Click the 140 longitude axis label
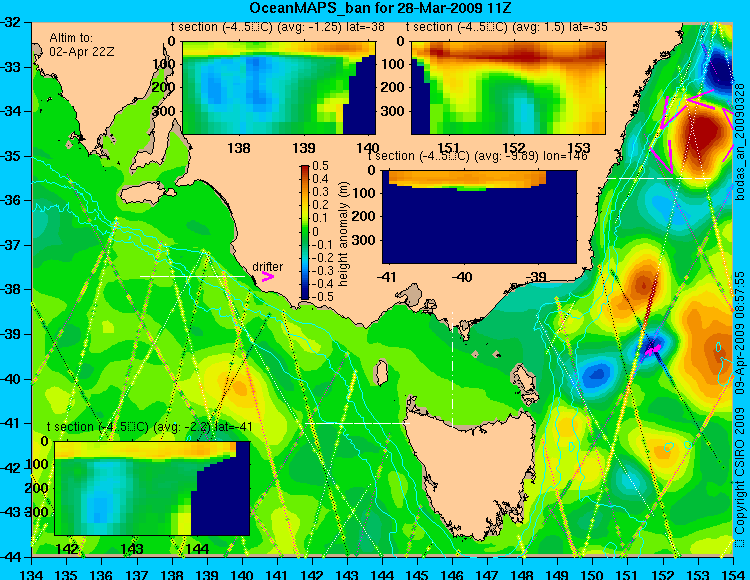 tap(242, 574)
